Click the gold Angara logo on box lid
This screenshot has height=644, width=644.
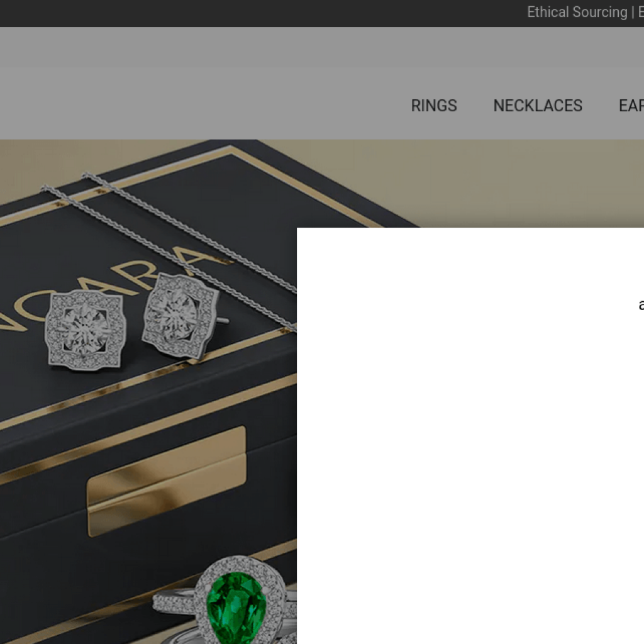pos(107,287)
